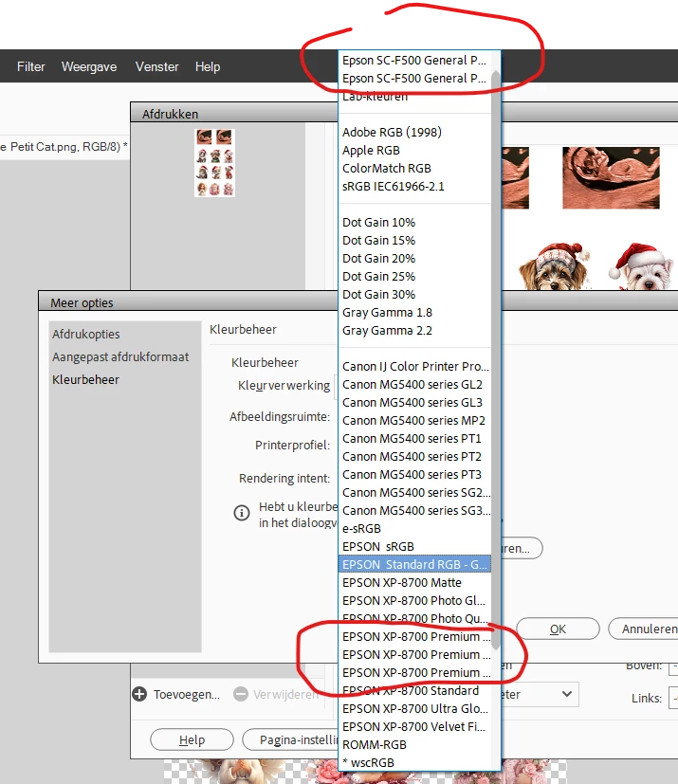Click the Pagina-instellingen button
Viewport: 678px width, 784px height.
290,739
